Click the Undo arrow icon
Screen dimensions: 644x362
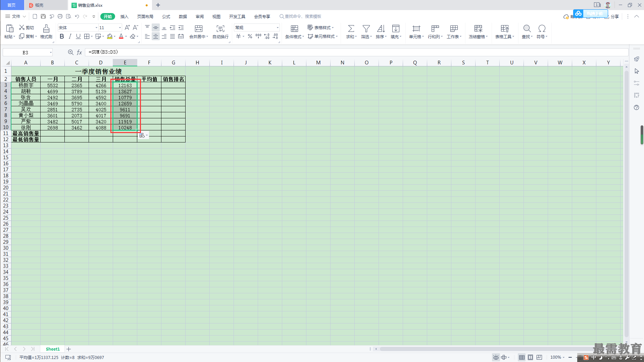[77, 16]
